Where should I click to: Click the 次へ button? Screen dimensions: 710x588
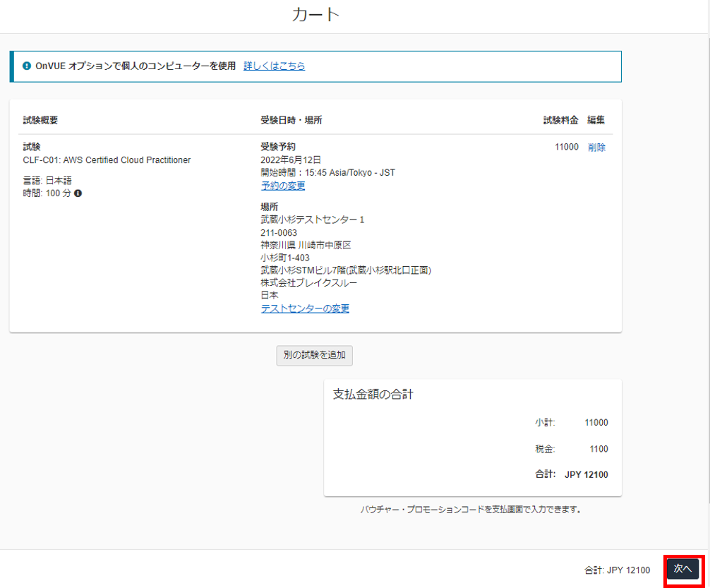pyautogui.click(x=683, y=569)
